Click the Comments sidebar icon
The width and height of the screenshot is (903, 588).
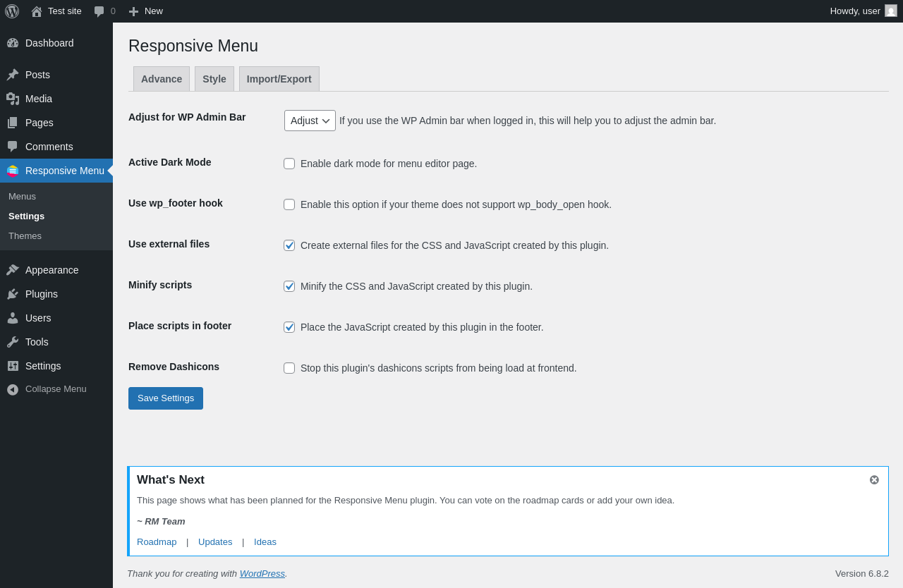coord(13,147)
